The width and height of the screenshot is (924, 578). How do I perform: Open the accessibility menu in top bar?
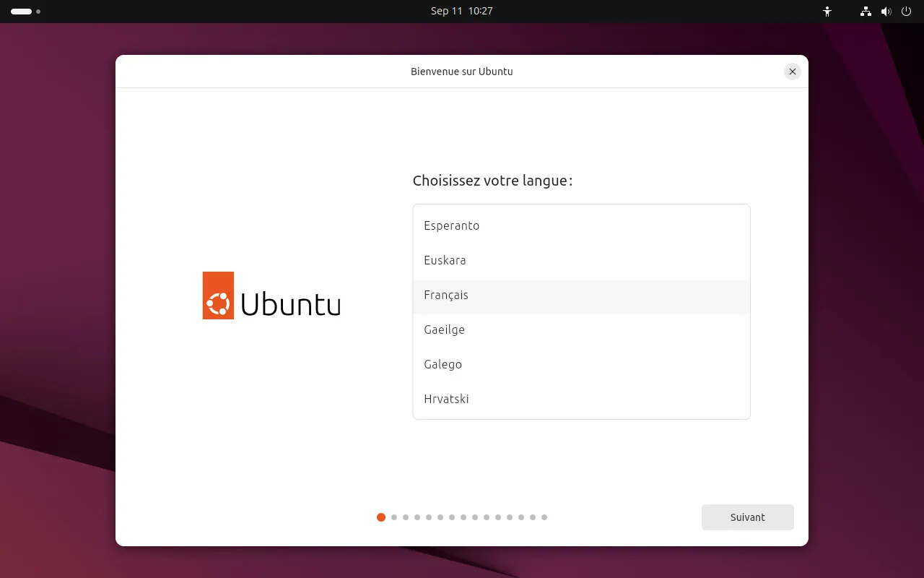point(827,12)
